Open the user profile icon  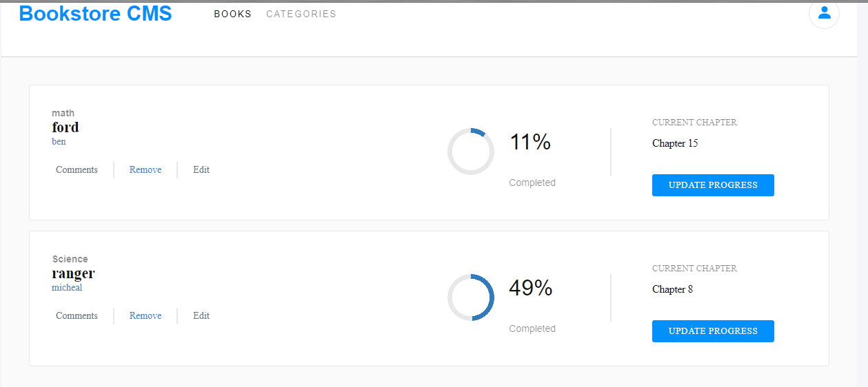pos(824,13)
